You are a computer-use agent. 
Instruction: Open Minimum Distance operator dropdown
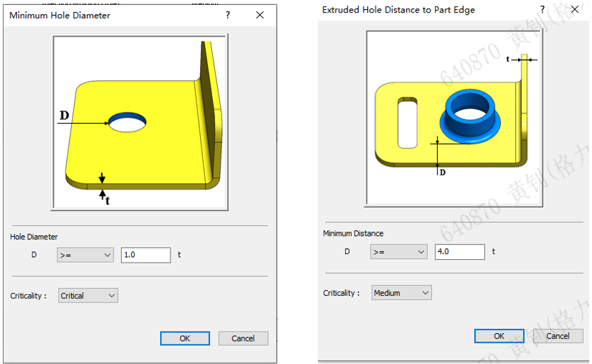click(x=399, y=252)
